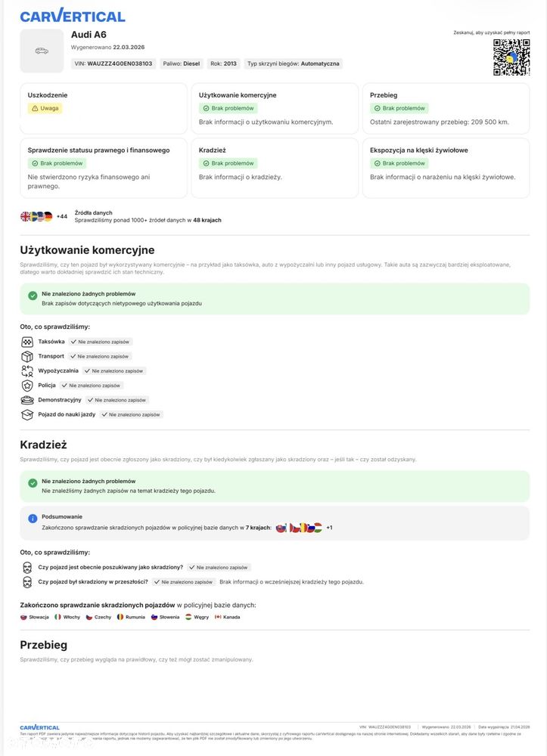
Task: Click the Kradzież summary card's Brak problemów badge
Action: 228,163
